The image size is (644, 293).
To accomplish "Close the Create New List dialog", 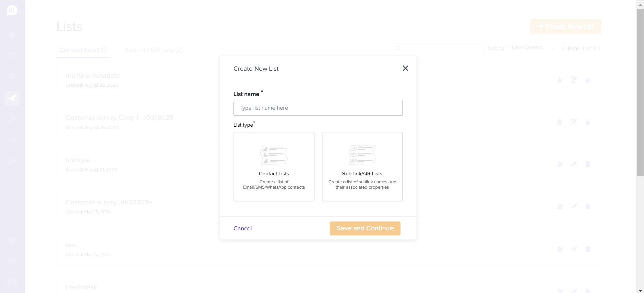I will coord(405,68).
